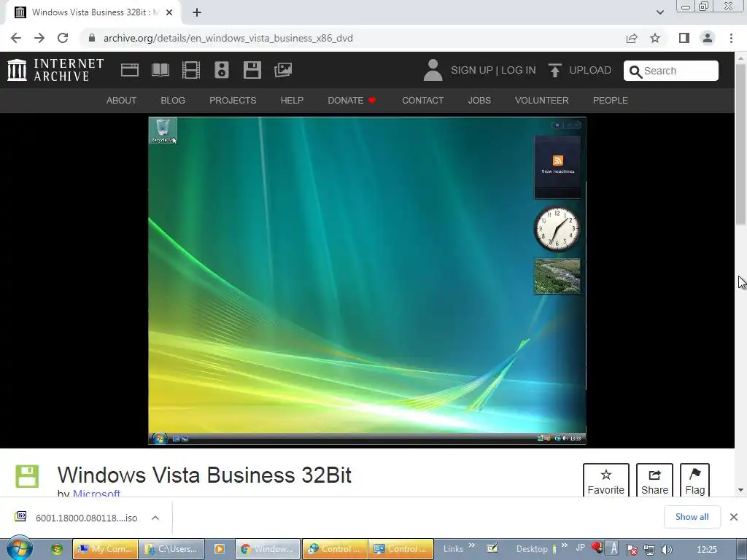This screenshot has width=747, height=560.
Task: Click the browser address bar URL
Action: tap(228, 38)
